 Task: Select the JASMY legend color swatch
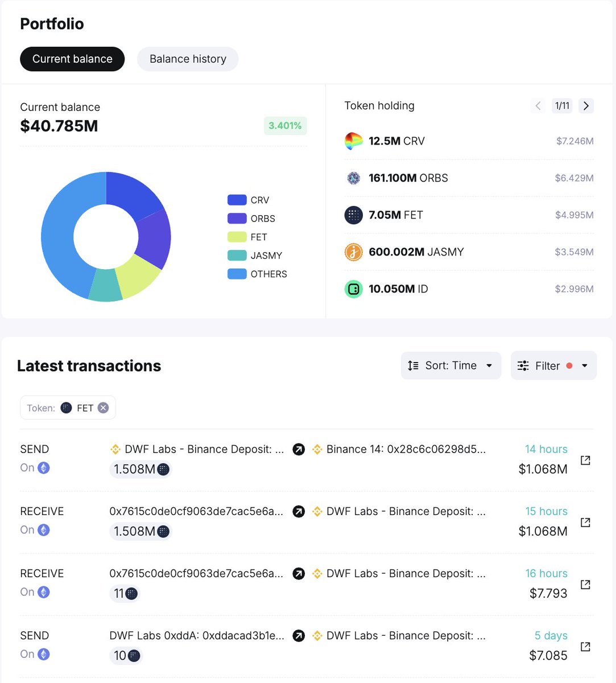[237, 256]
